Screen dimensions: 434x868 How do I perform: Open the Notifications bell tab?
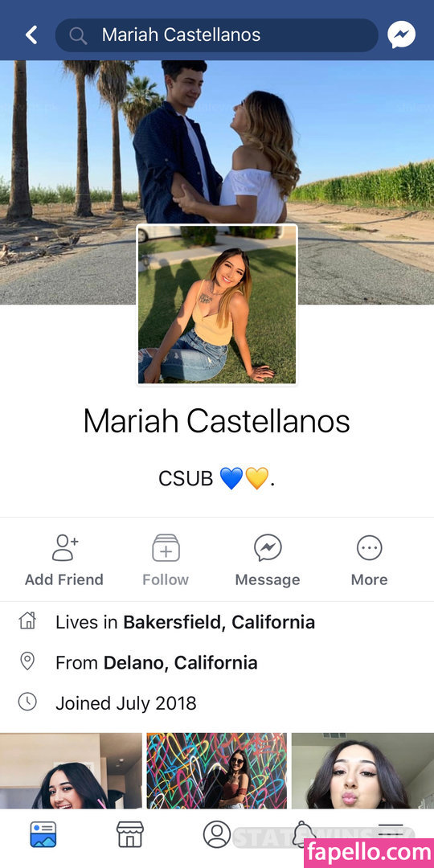tap(303, 834)
